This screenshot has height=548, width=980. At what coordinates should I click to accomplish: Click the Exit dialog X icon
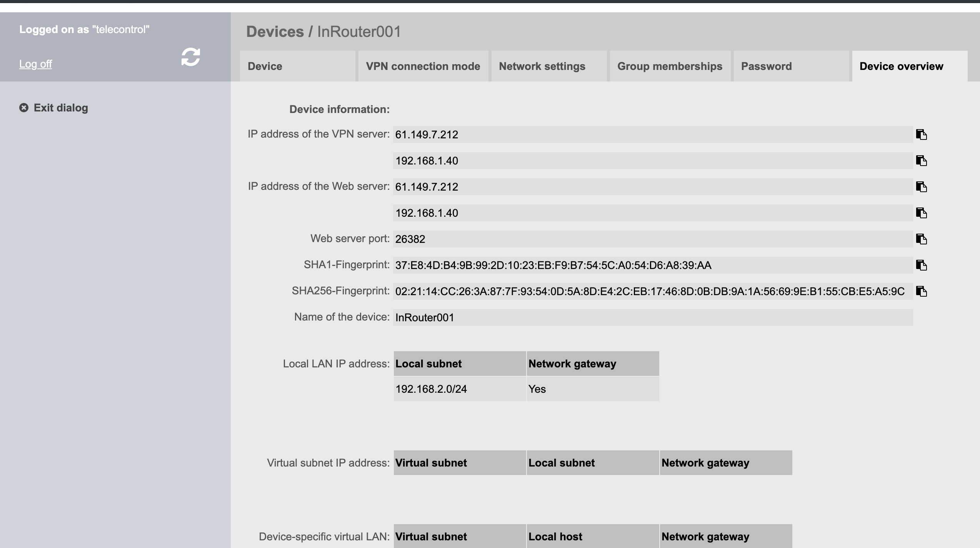tap(24, 108)
